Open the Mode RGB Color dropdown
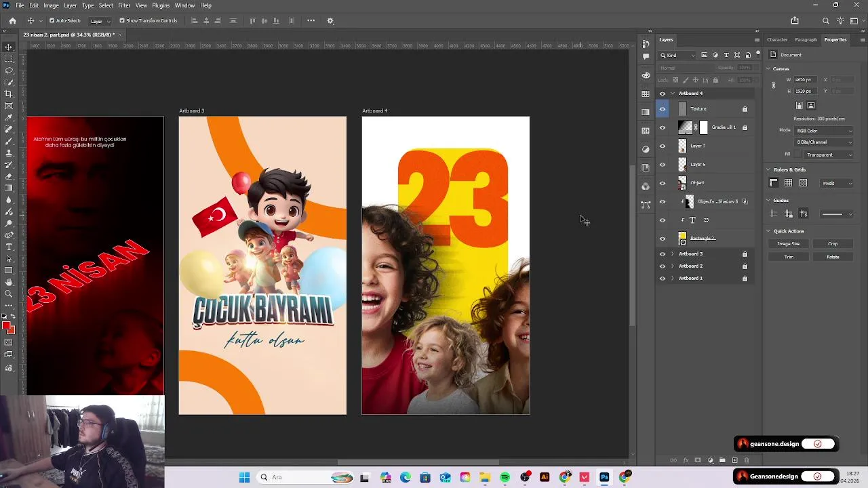Image resolution: width=868 pixels, height=488 pixels. click(824, 130)
